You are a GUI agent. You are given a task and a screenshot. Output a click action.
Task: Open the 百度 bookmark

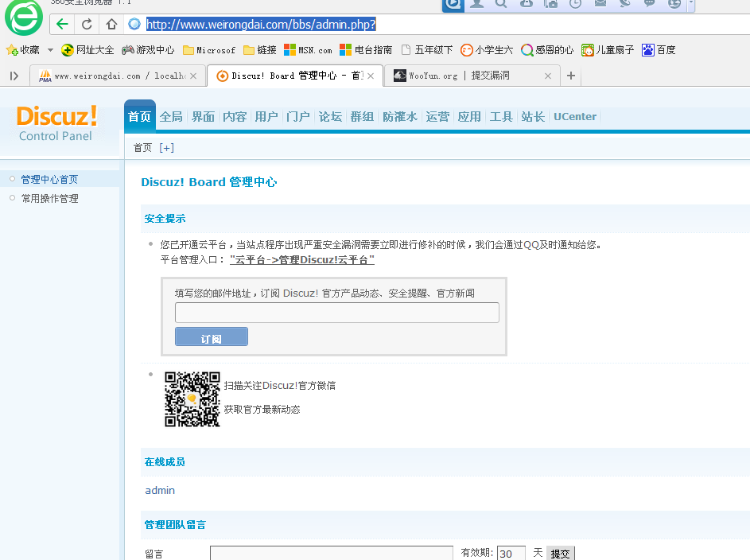pyautogui.click(x=659, y=50)
